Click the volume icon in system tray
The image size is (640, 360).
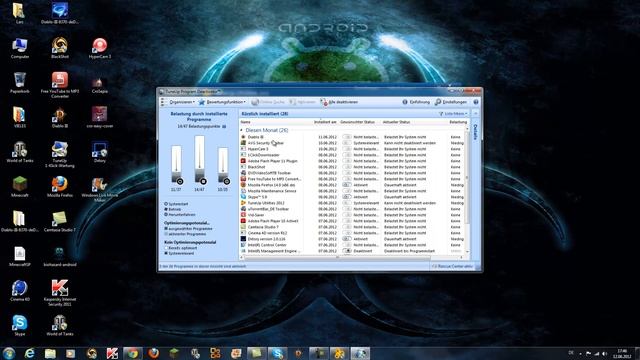604,354
